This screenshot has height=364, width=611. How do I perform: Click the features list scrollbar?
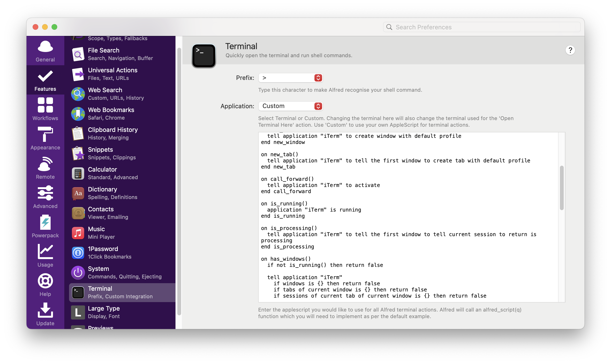click(179, 182)
